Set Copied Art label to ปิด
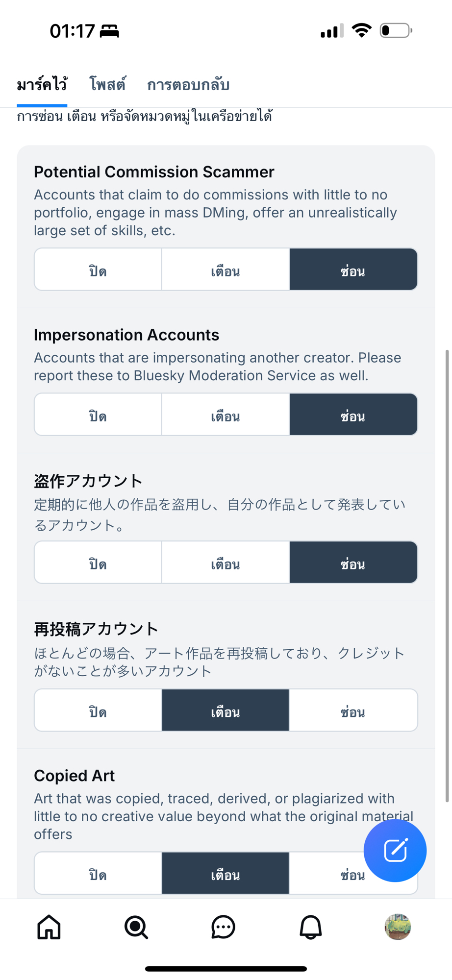Viewport: 452px width, 980px height. click(98, 873)
